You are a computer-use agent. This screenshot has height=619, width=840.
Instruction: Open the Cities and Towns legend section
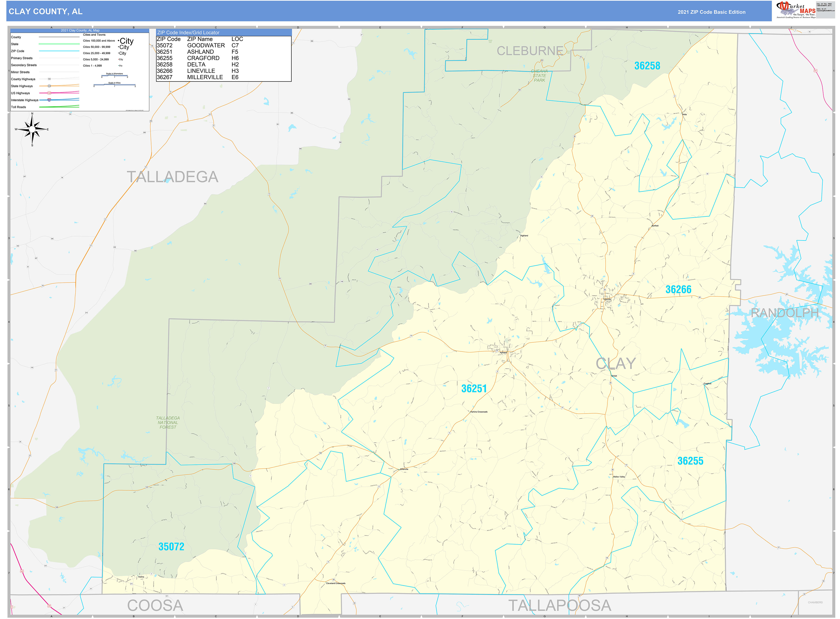click(94, 35)
